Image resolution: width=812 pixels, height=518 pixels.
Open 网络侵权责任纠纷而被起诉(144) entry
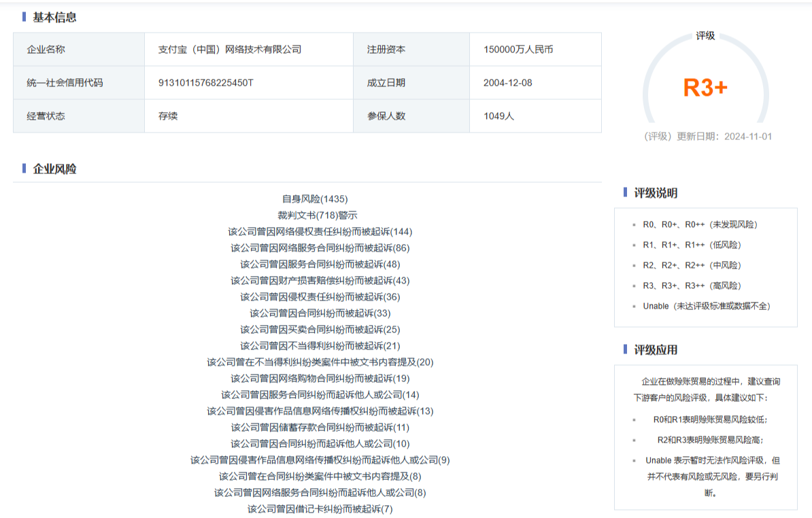coord(320,231)
